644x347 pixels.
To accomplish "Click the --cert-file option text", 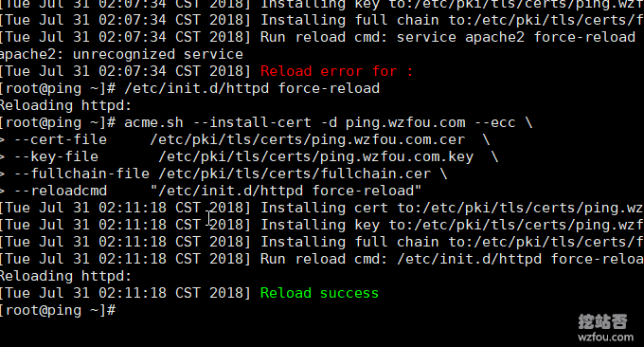I will [61, 139].
